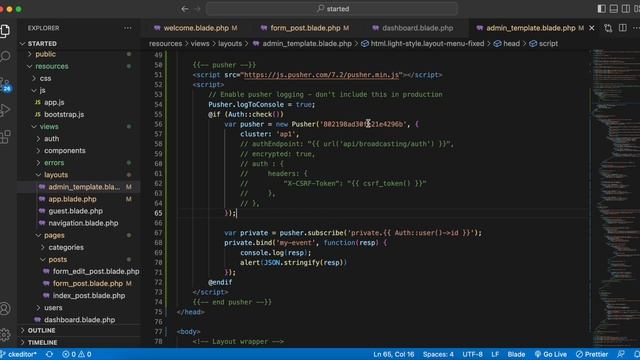Click the 'started' command center search box

[332, 9]
